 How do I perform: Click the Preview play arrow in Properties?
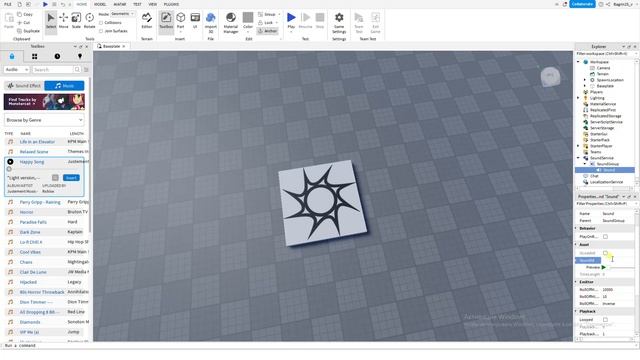(604, 267)
